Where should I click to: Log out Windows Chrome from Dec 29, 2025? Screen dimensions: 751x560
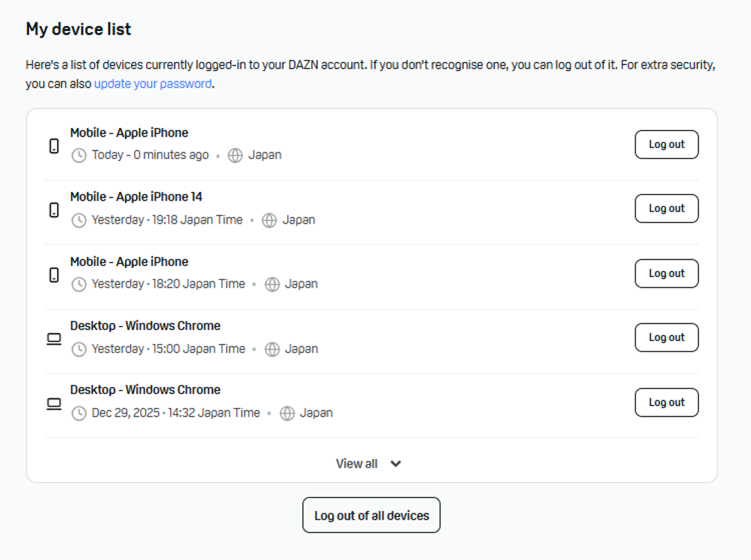tap(666, 402)
